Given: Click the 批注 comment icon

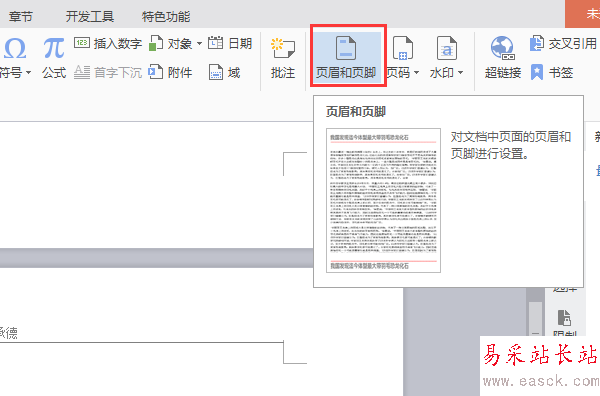Looking at the screenshot, I should [x=283, y=48].
